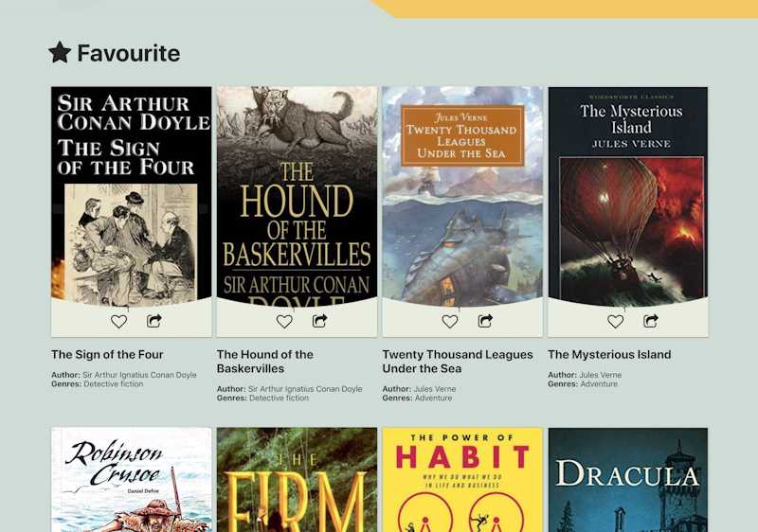Open the Dracula book cover
Screen dimensions: 758x532
[628, 479]
